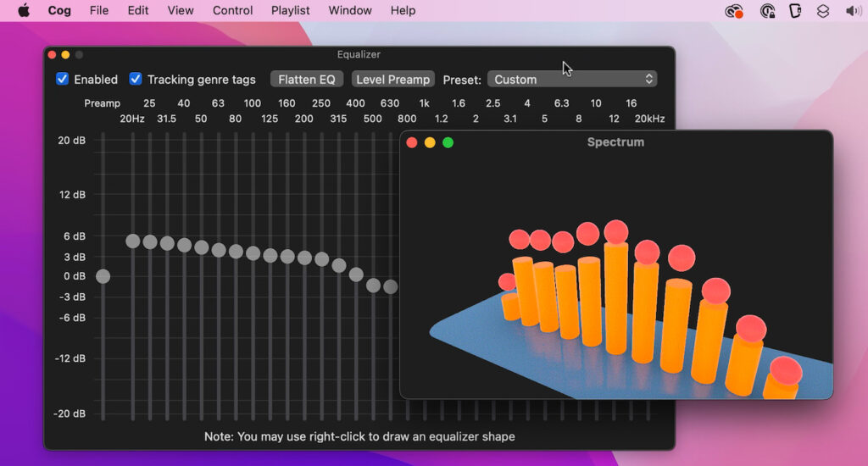Viewport: 868px width, 466px height.
Task: Zoom the Spectrum window with green button
Action: 448,143
